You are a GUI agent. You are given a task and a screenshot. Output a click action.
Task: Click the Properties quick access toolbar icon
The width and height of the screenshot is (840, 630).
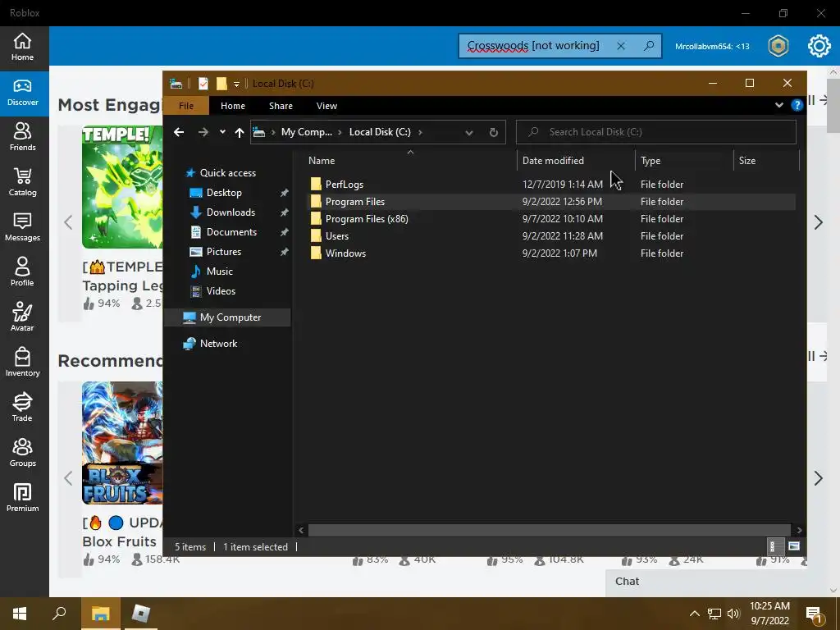point(203,84)
